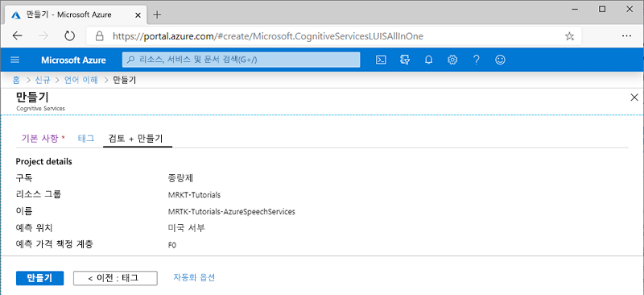Reload the page with the refresh icon

[69, 36]
